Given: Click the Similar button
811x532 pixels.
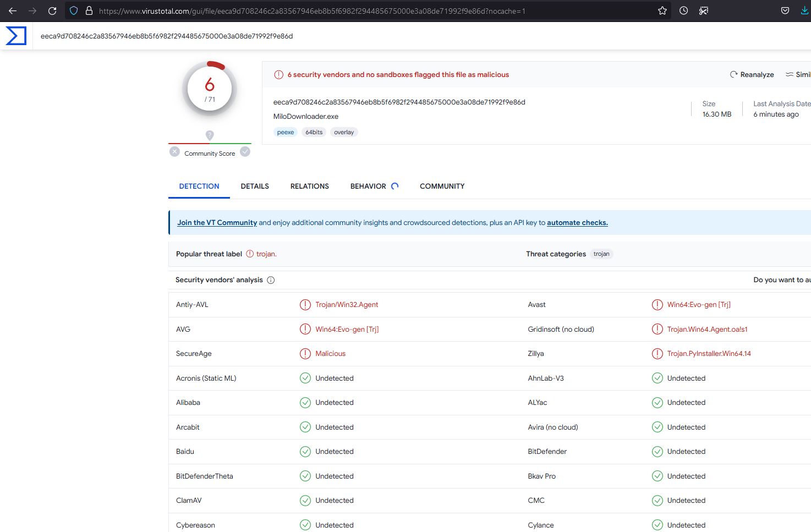Looking at the screenshot, I should (798, 75).
